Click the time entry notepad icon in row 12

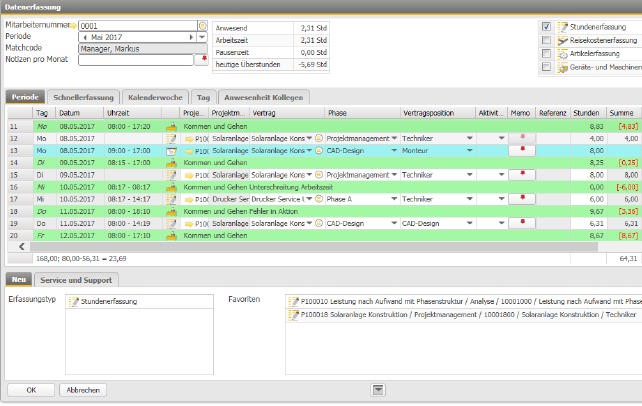click(171, 139)
